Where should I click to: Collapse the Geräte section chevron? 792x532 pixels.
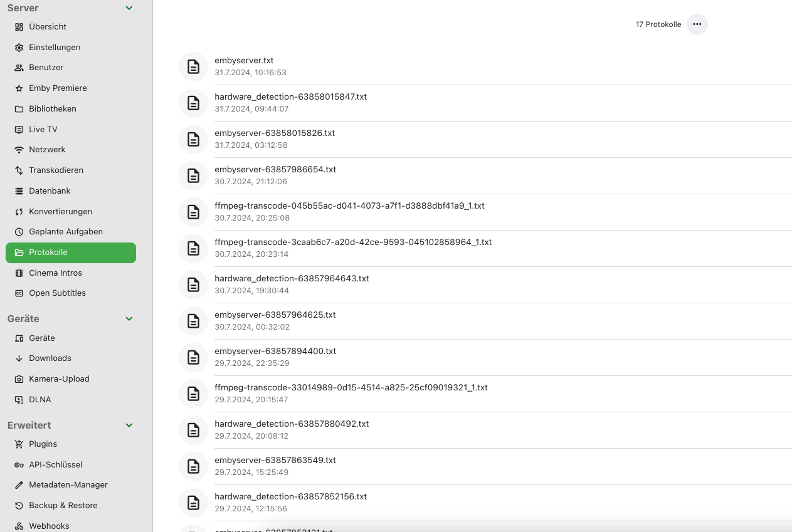pyautogui.click(x=129, y=319)
